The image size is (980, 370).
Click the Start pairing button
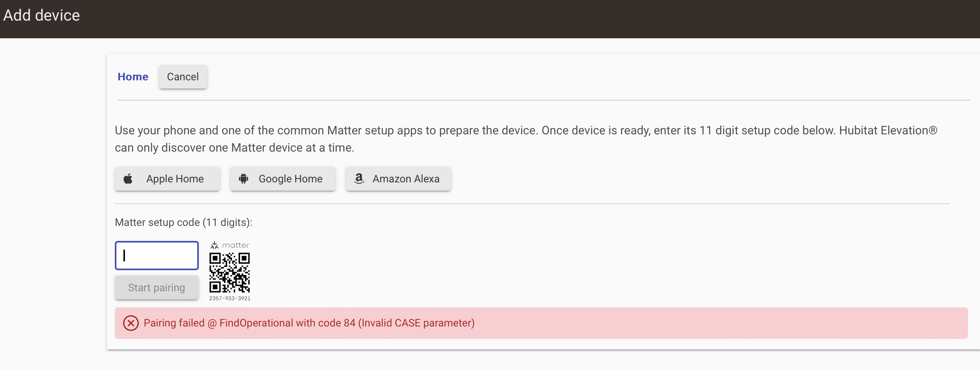click(x=157, y=287)
